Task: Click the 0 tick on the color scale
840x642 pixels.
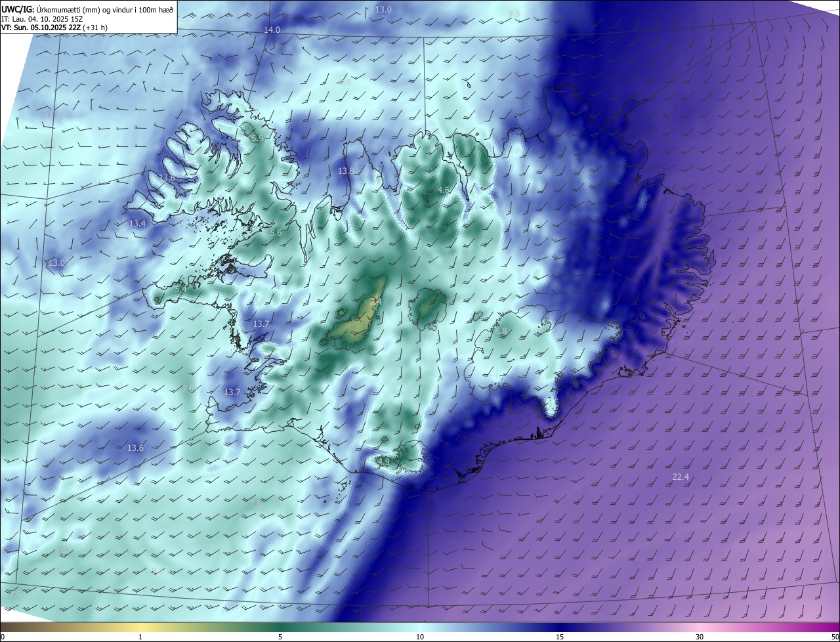Action: 3,637
